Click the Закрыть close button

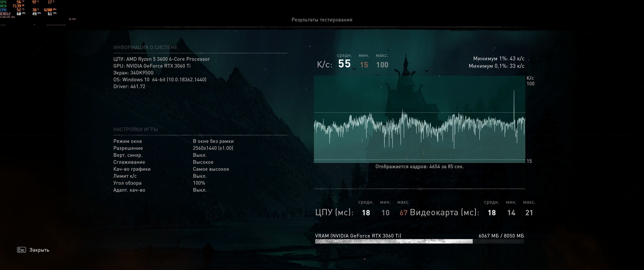coord(39,250)
